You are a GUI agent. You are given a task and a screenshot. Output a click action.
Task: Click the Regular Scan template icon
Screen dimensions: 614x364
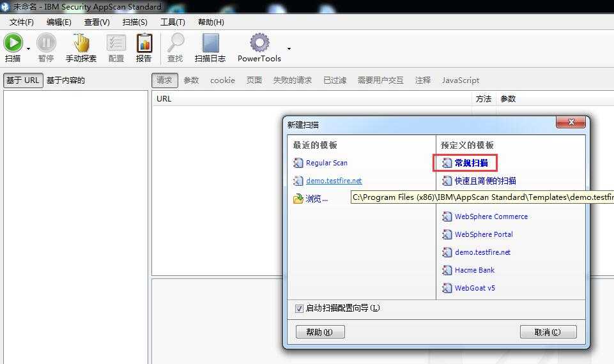click(298, 163)
